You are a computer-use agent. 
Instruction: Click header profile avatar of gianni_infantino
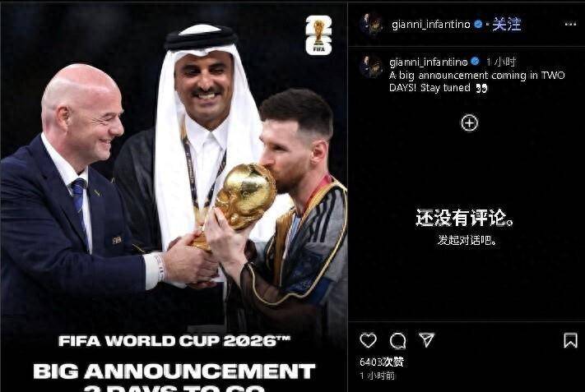(371, 24)
